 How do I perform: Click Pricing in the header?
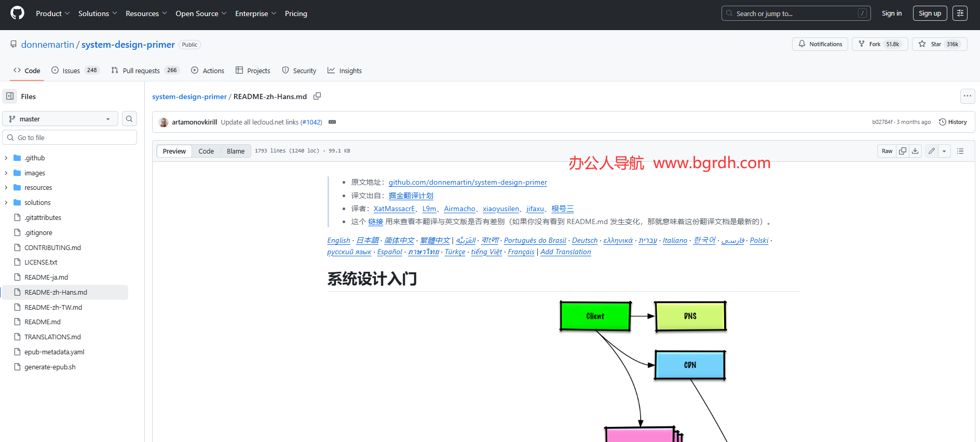tap(296, 13)
